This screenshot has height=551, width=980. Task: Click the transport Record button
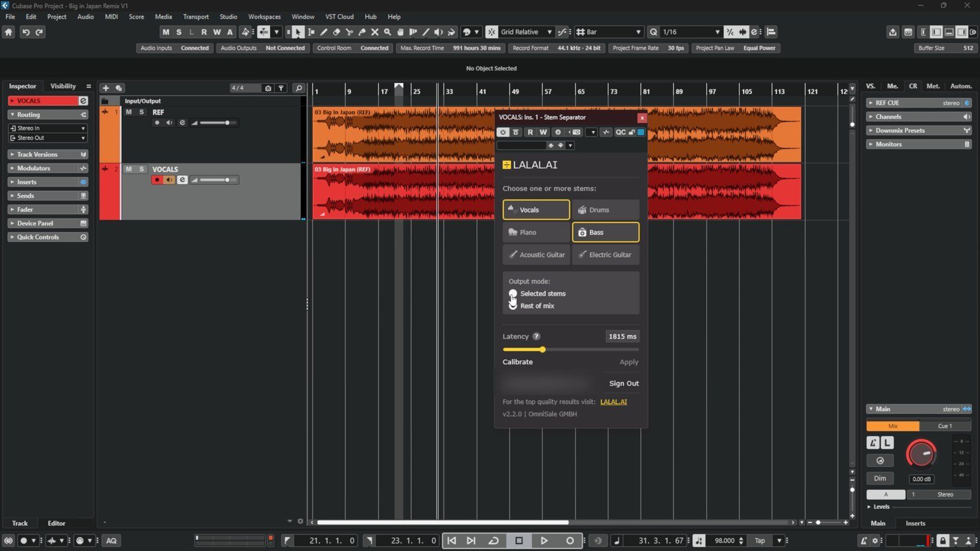[x=570, y=541]
